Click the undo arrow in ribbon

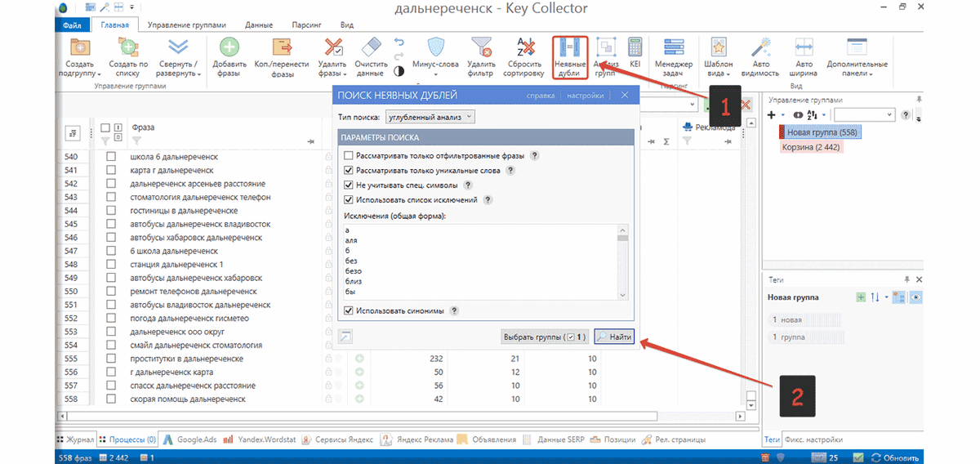click(x=399, y=41)
